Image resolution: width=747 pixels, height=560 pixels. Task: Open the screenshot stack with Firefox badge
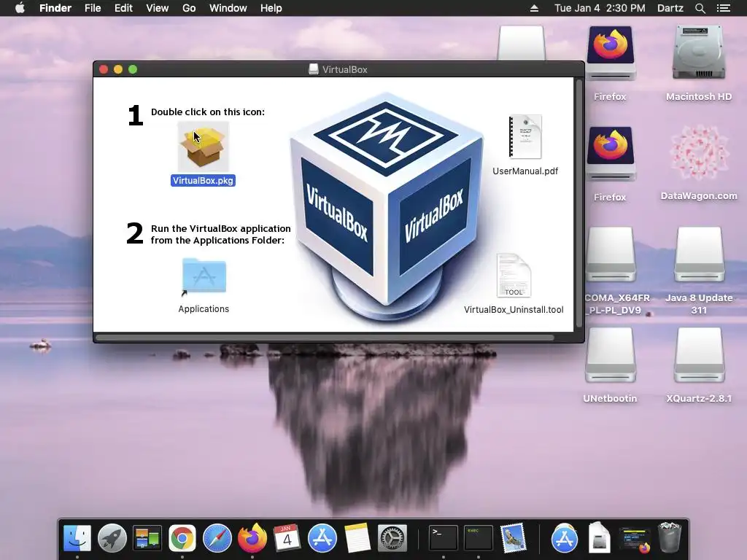635,540
